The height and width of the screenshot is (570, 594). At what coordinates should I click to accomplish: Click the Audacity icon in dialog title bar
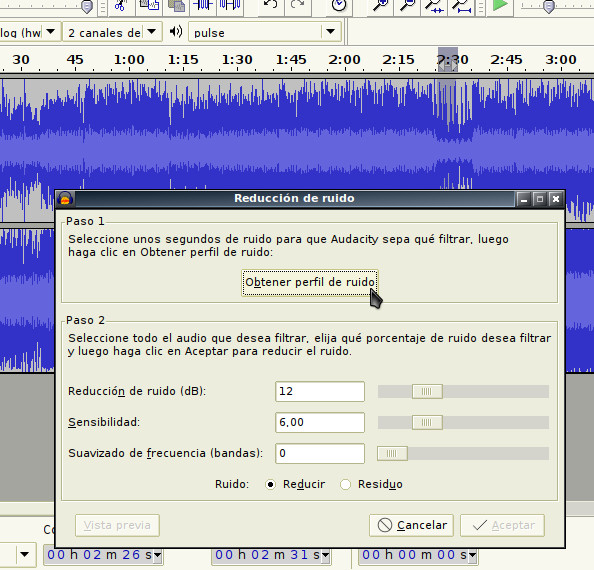click(65, 198)
